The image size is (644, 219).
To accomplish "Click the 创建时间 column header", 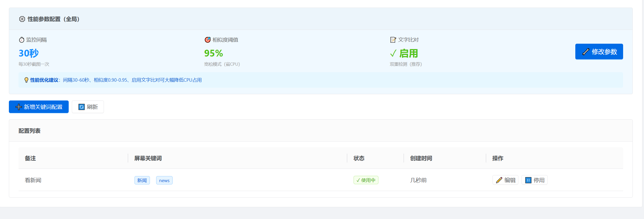I will (421, 158).
